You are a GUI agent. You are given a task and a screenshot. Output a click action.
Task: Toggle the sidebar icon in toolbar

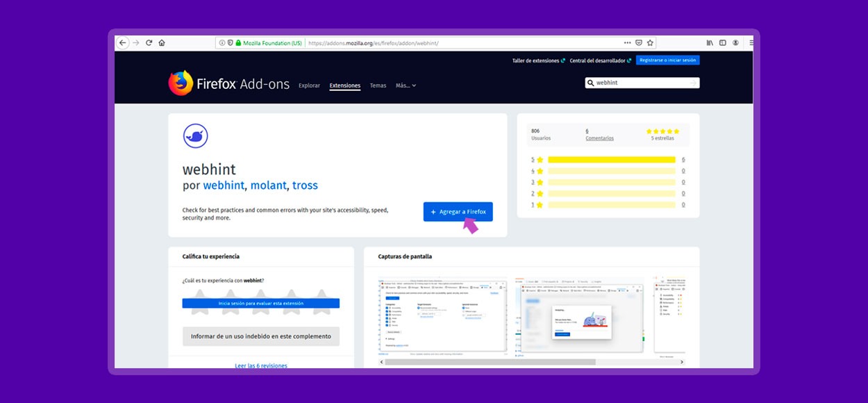[722, 43]
